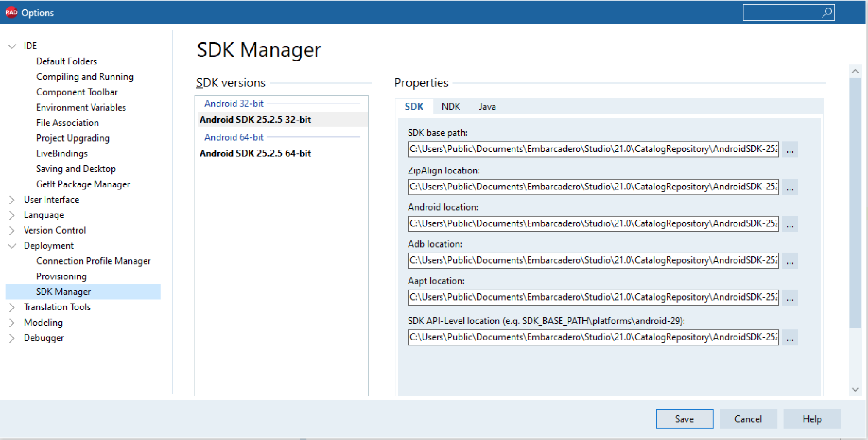Open the Help page
The width and height of the screenshot is (868, 440).
coord(812,419)
